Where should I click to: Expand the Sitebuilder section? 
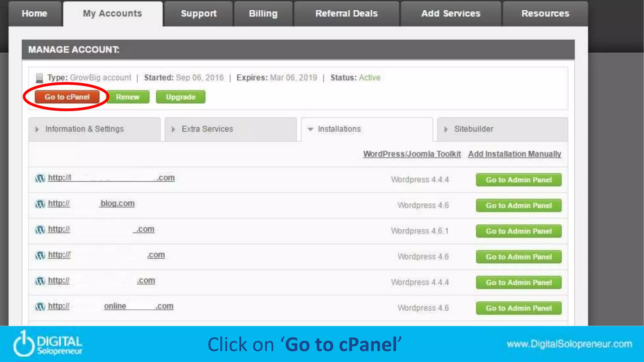point(502,129)
